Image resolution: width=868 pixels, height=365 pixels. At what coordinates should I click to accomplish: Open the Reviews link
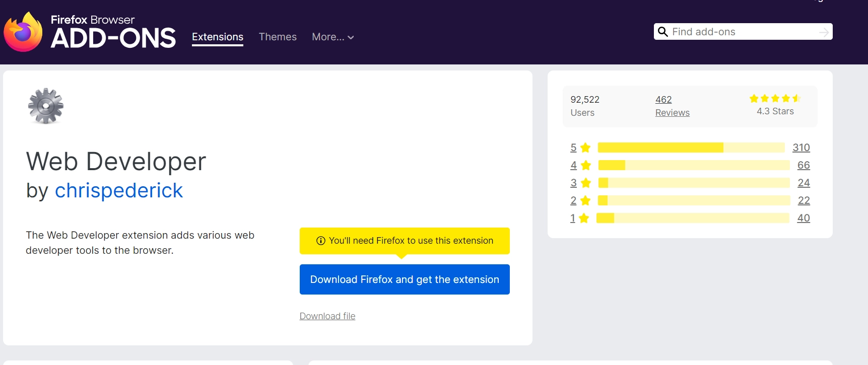click(x=673, y=113)
